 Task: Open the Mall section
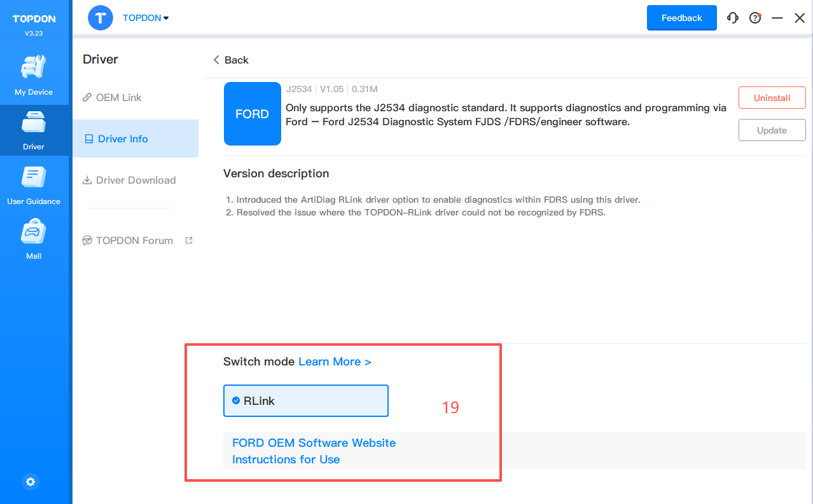pos(34,239)
